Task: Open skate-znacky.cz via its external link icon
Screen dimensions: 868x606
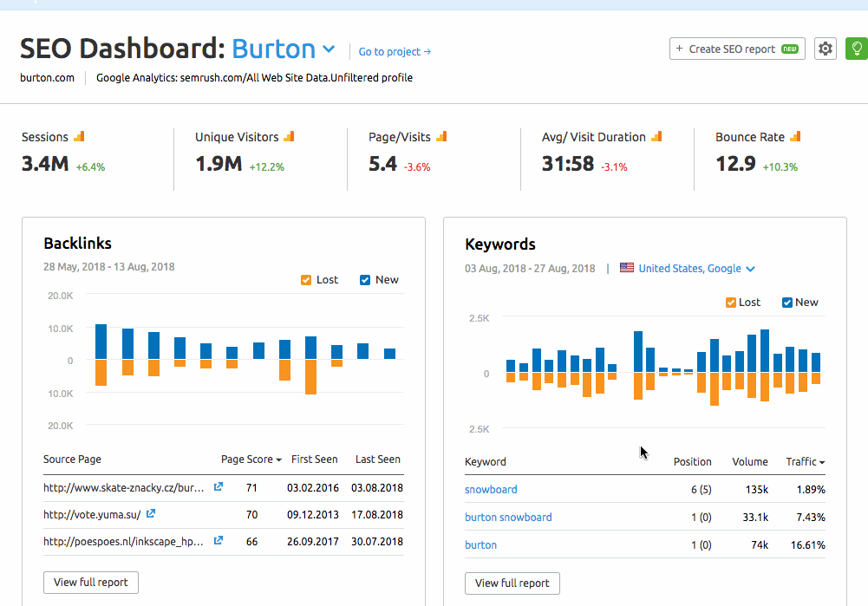Action: coord(218,487)
